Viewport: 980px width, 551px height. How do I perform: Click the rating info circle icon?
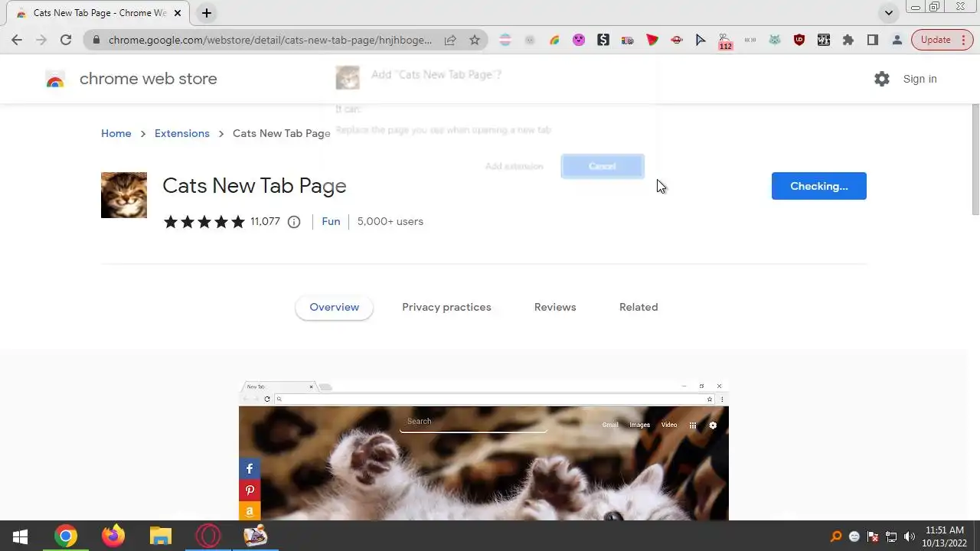click(x=294, y=222)
